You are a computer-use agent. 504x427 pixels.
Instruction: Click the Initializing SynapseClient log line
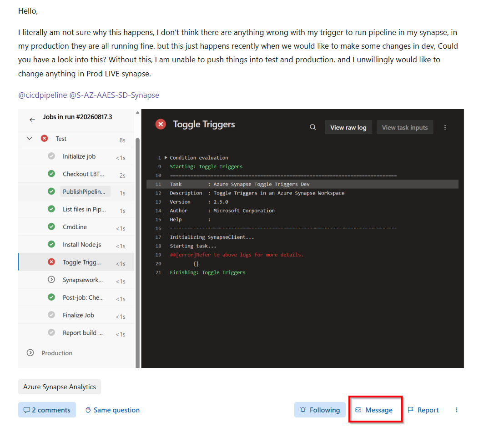coord(212,237)
